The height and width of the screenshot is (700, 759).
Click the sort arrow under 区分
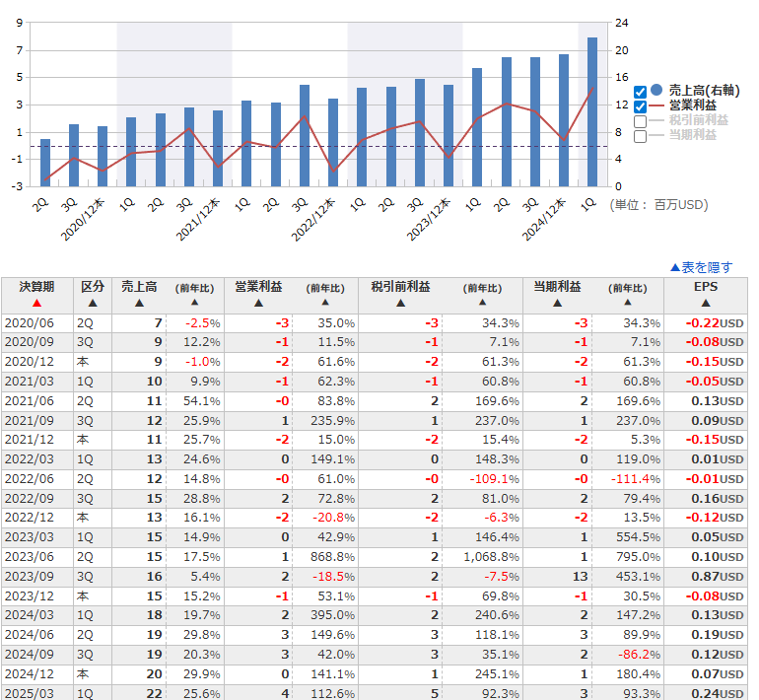tap(92, 303)
